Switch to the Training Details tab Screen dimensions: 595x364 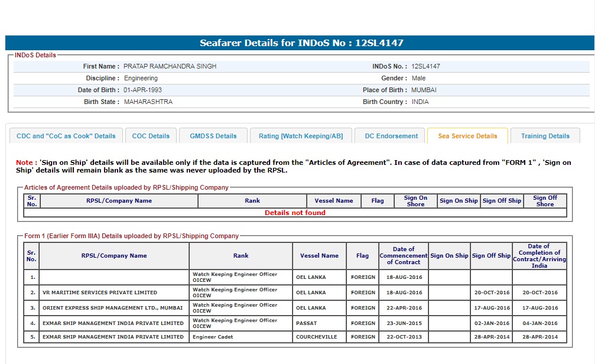(545, 136)
